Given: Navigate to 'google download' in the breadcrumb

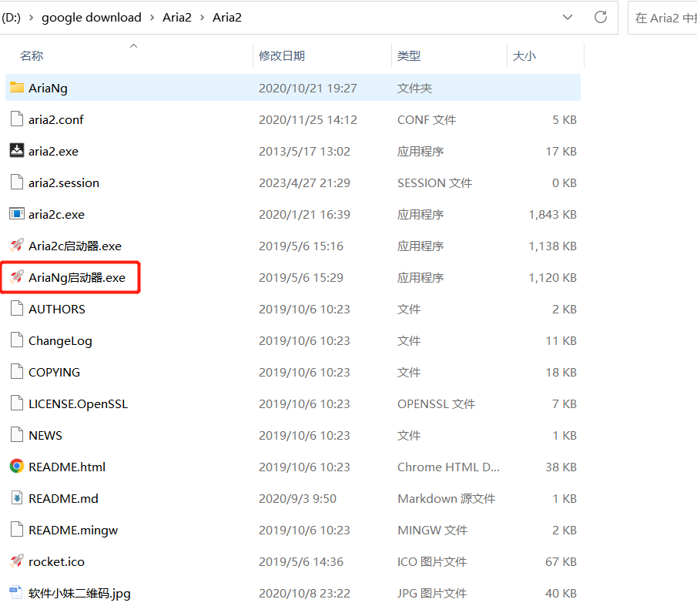Looking at the screenshot, I should [92, 17].
